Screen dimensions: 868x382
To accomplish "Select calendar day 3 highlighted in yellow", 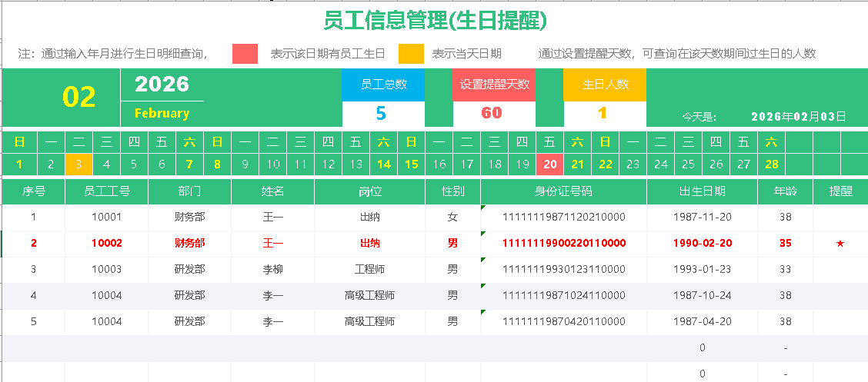I will (78, 164).
